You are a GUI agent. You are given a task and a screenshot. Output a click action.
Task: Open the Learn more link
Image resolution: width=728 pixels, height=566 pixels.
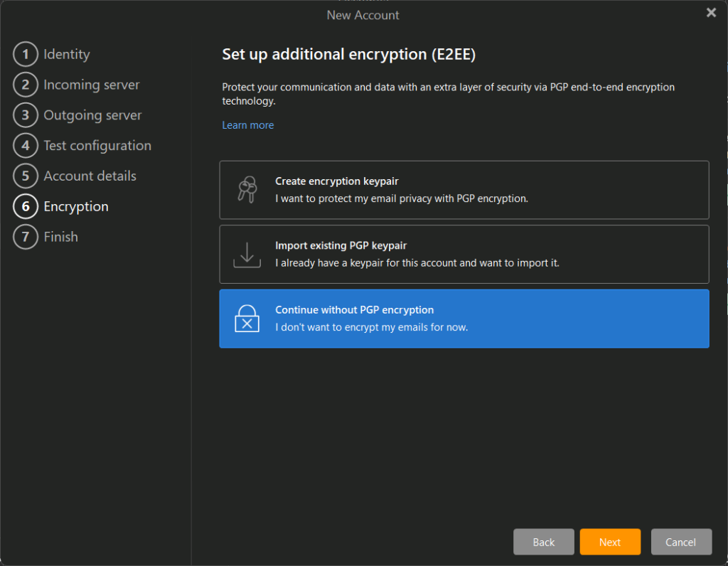[247, 125]
